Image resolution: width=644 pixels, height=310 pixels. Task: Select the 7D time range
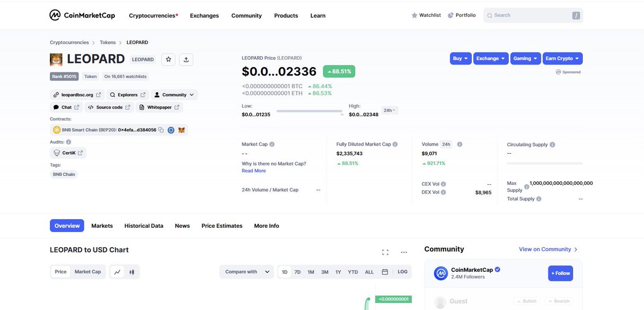[x=297, y=272]
